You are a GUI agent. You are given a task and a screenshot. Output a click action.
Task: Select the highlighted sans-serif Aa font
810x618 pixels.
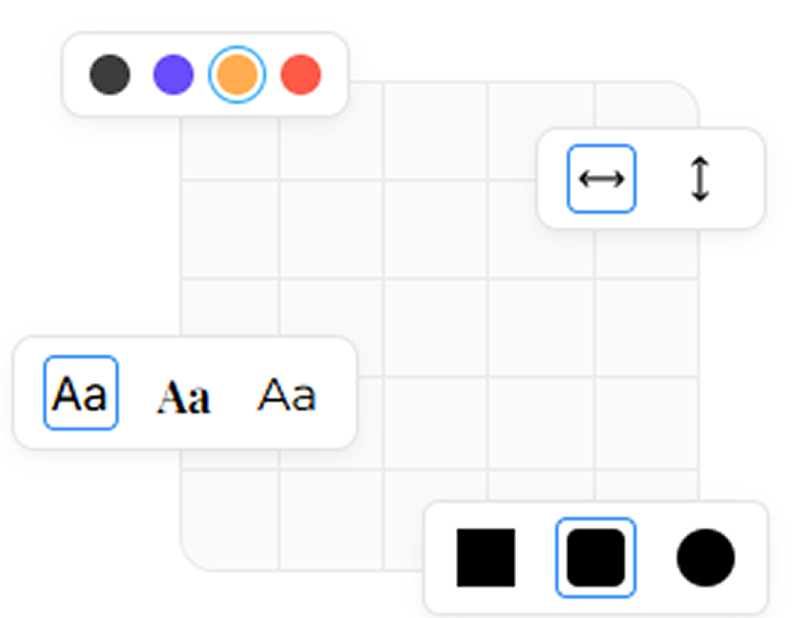pyautogui.click(x=81, y=393)
